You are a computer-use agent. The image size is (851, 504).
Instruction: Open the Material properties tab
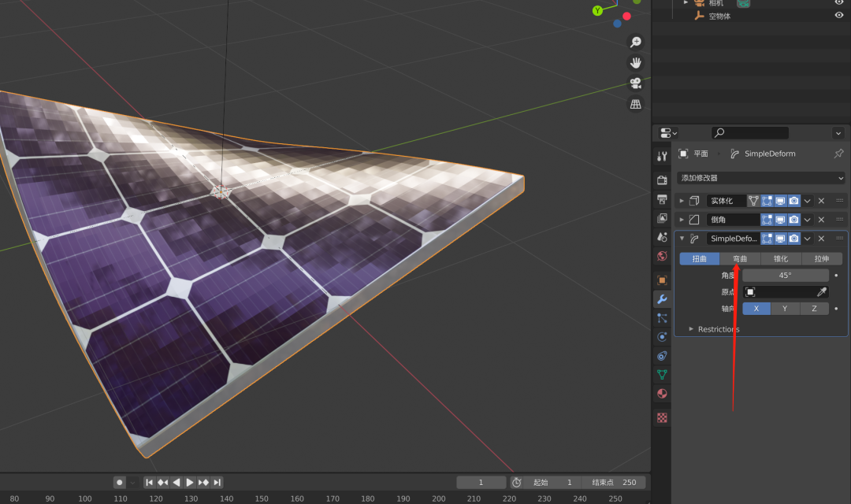[662, 393]
